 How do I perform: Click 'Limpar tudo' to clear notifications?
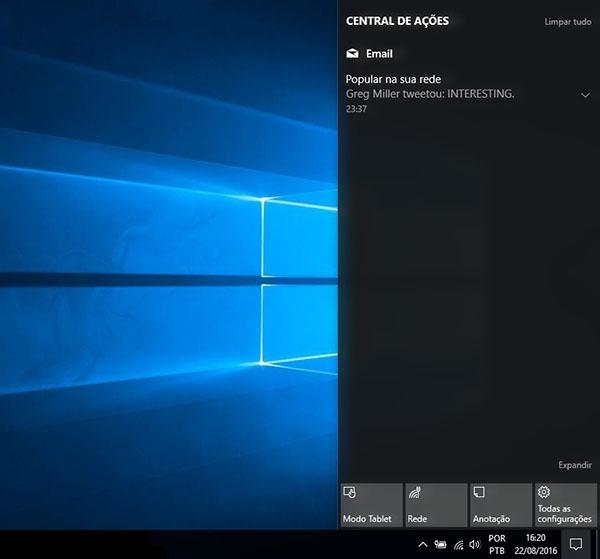tap(567, 22)
